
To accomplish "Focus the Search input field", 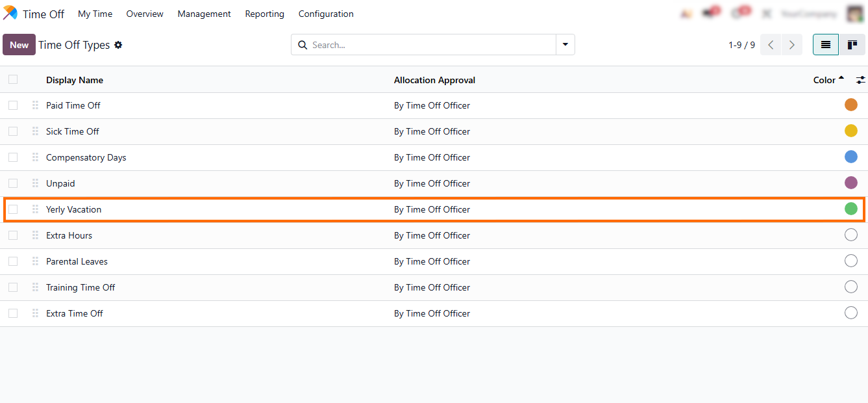I will point(428,45).
